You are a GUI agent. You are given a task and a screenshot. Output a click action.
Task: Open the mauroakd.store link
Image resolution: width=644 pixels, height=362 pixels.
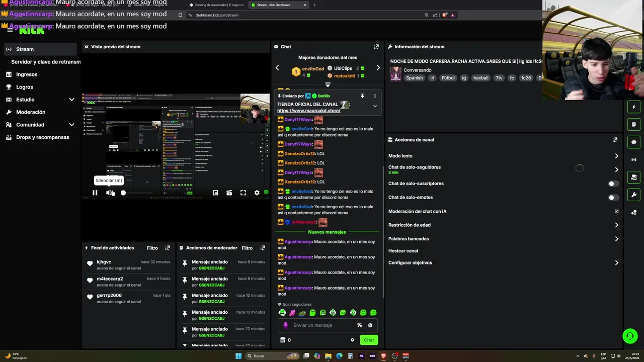coord(308,111)
